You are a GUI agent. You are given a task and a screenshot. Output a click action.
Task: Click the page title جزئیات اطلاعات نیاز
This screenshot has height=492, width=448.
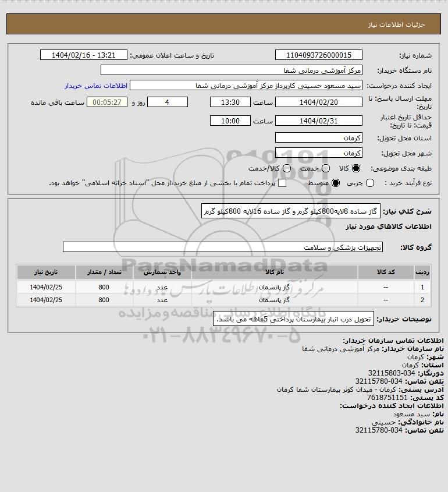tap(397, 25)
